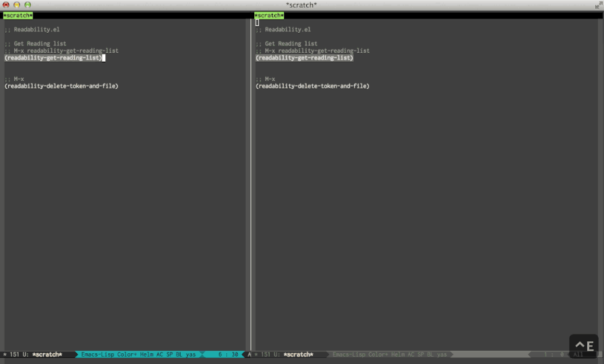Click yas minor mode in left mode line
Viewport: 604px width, 364px height.
pyautogui.click(x=191, y=355)
